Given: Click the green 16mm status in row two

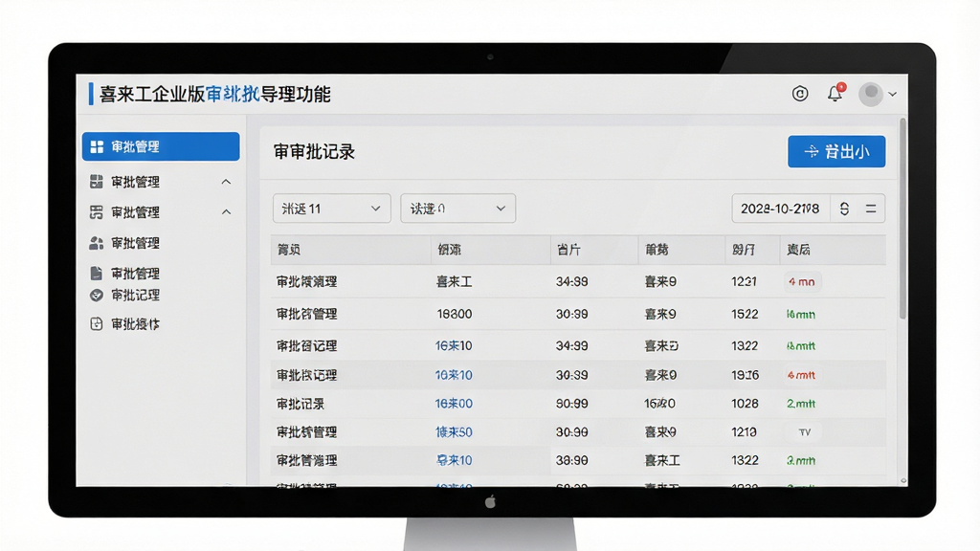Looking at the screenshot, I should [x=801, y=314].
